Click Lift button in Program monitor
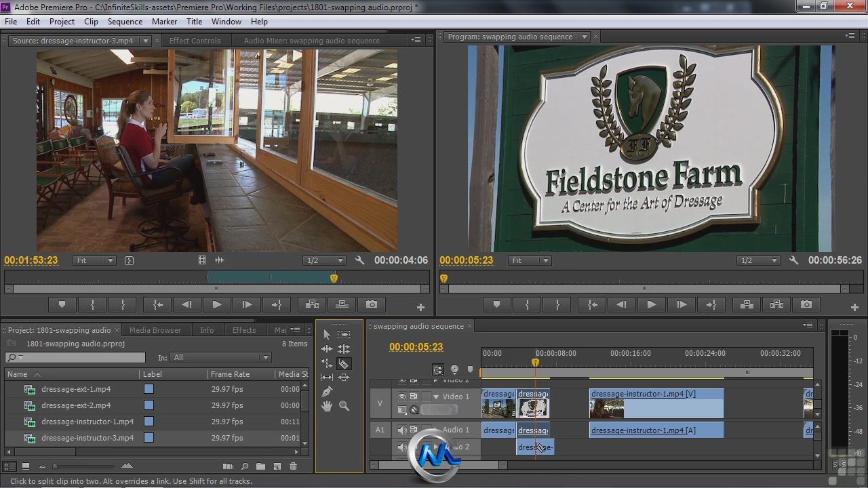Image resolution: width=868 pixels, height=488 pixels. (747, 305)
